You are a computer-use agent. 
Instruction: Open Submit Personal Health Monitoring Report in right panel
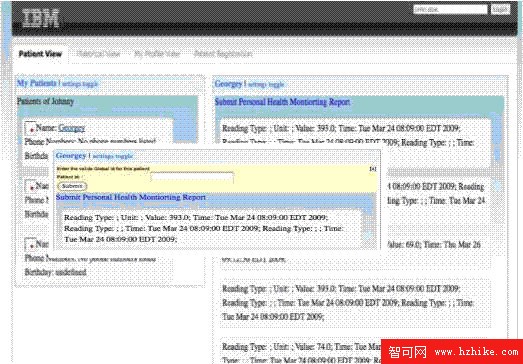click(x=282, y=102)
